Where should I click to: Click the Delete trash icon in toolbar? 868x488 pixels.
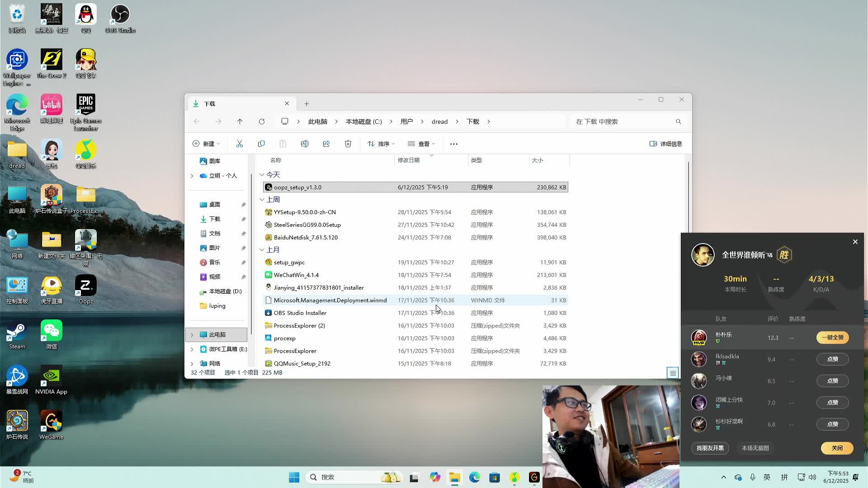[x=348, y=144]
